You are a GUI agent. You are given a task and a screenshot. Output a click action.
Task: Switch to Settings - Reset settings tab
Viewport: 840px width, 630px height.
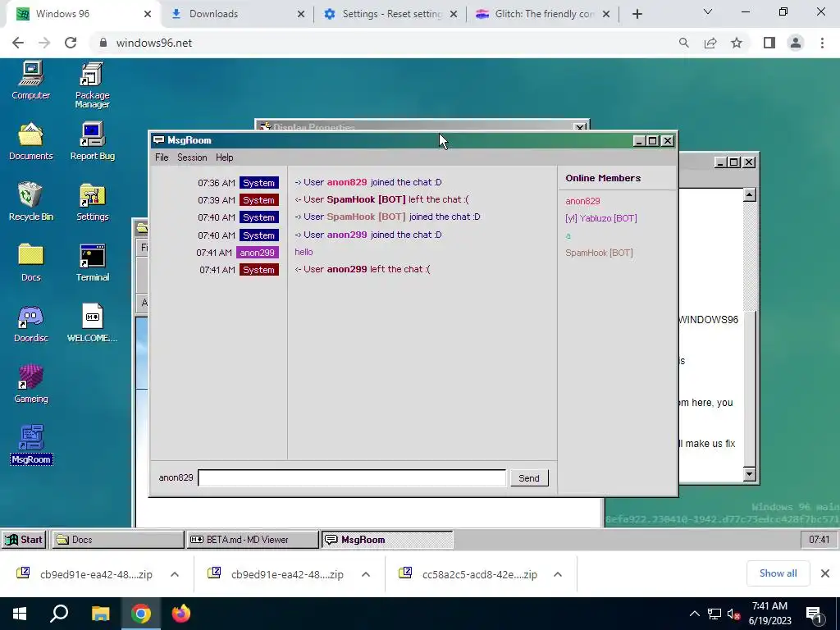pyautogui.click(x=390, y=14)
